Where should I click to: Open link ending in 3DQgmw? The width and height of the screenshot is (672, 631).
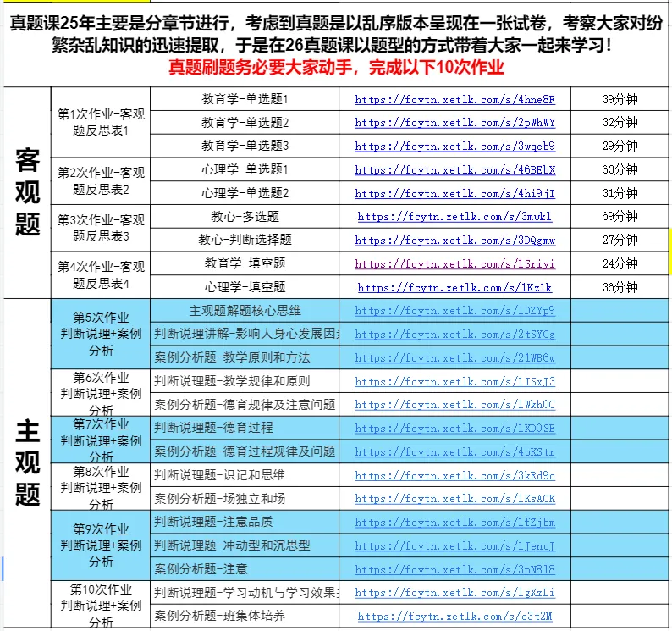[454, 241]
